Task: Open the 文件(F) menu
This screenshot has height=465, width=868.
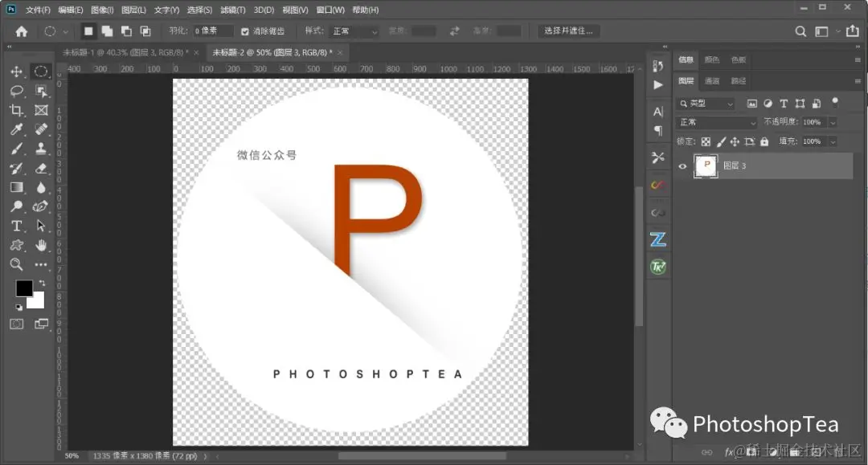Action: tap(38, 10)
